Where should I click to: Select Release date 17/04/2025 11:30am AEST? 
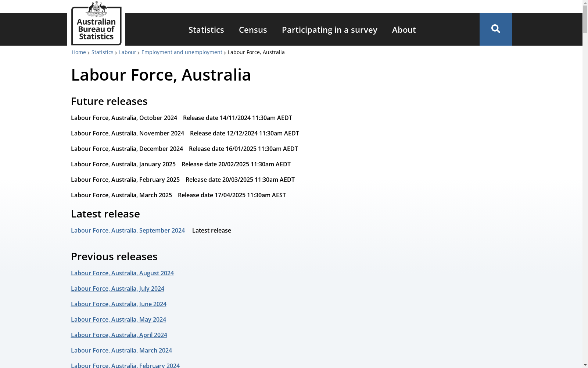pos(232,195)
